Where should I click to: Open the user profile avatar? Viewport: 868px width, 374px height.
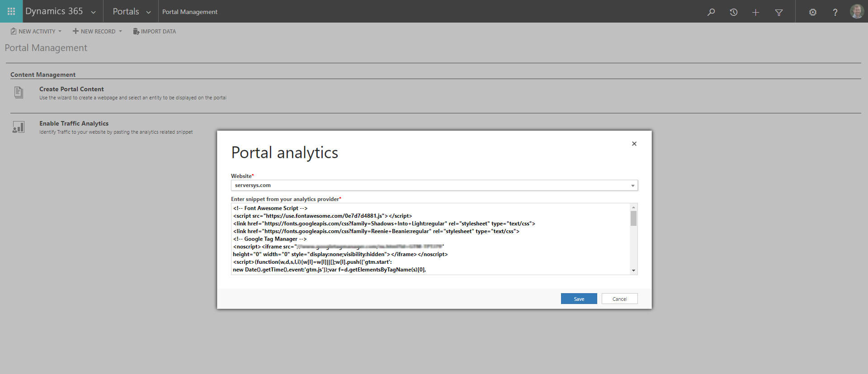(856, 11)
